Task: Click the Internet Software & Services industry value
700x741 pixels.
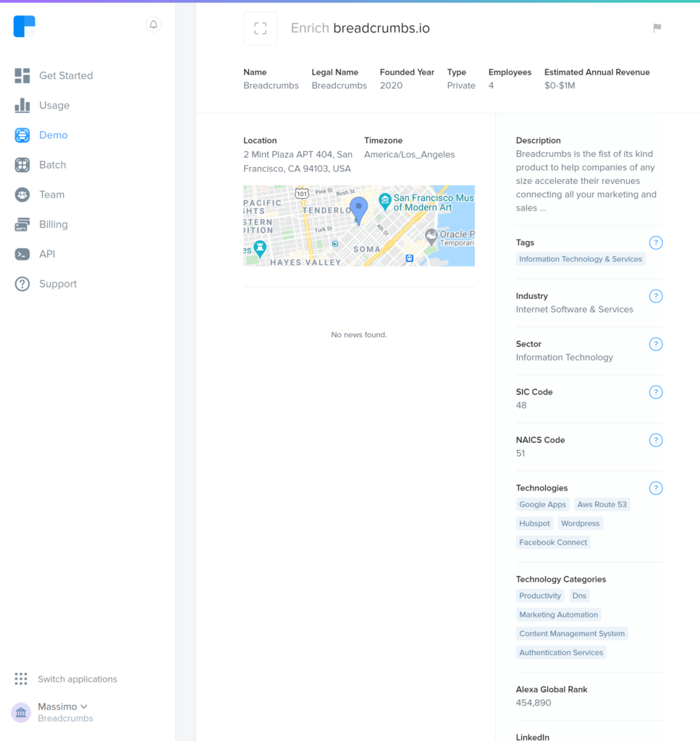Action: (x=574, y=310)
